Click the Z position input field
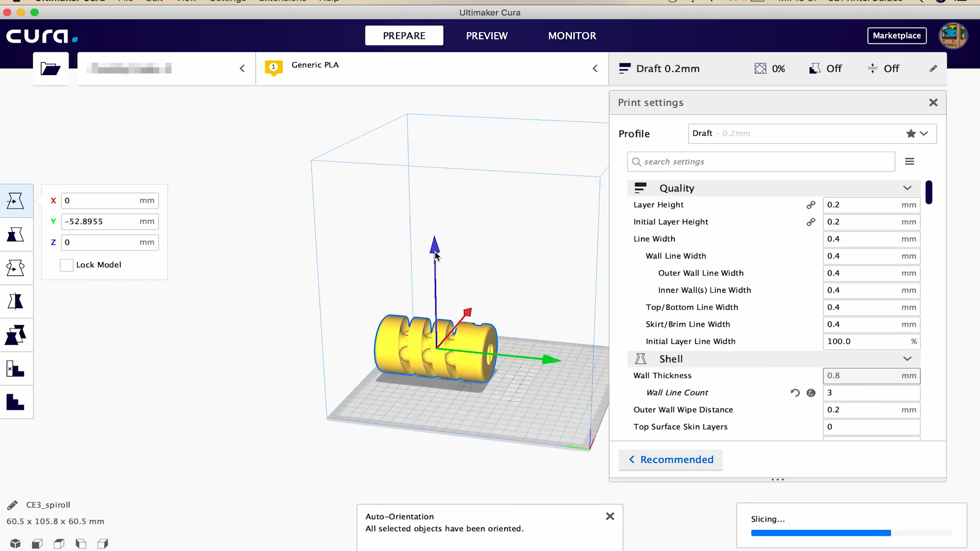980x551 pixels. pos(110,242)
